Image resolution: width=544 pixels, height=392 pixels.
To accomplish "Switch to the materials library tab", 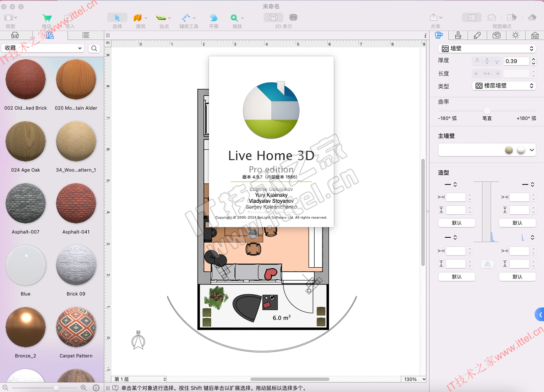I will click(x=50, y=36).
